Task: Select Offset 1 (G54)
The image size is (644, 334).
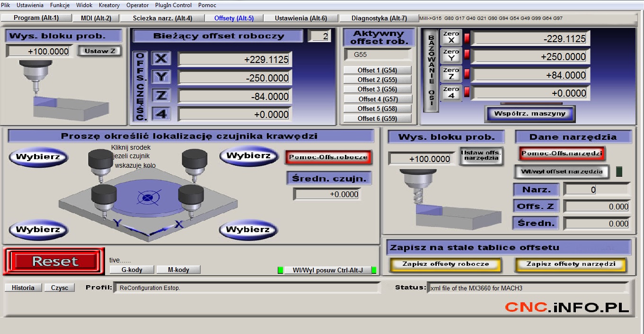Action: click(x=377, y=70)
